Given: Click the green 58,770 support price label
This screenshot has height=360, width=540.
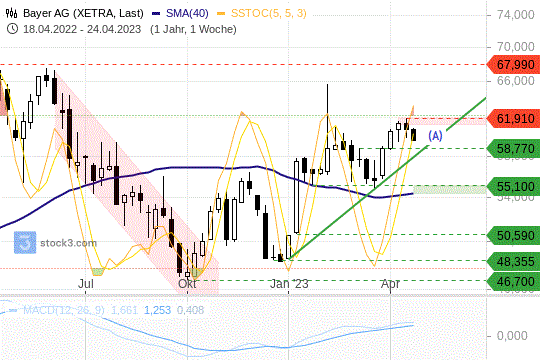Looking at the screenshot, I should 514,148.
